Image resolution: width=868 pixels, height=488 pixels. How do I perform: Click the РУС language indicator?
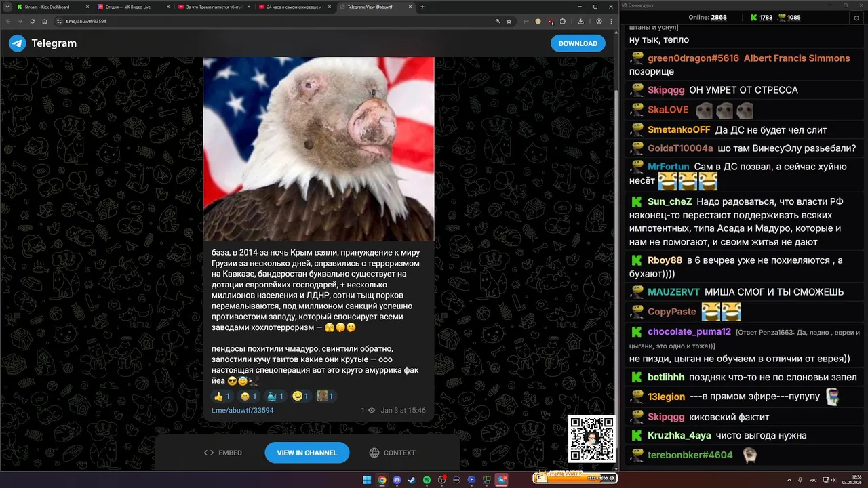point(813,480)
